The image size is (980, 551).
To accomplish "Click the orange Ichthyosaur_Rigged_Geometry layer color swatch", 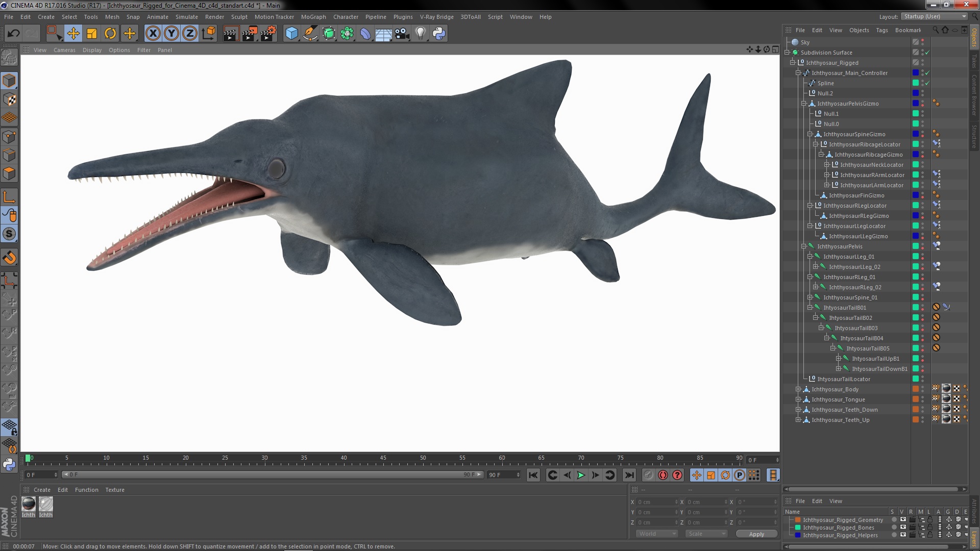I will (x=797, y=520).
